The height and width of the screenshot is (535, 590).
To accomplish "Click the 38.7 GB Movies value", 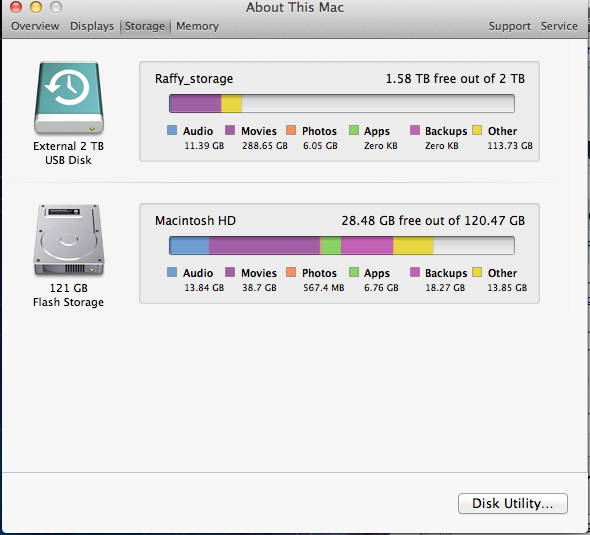I will (259, 288).
